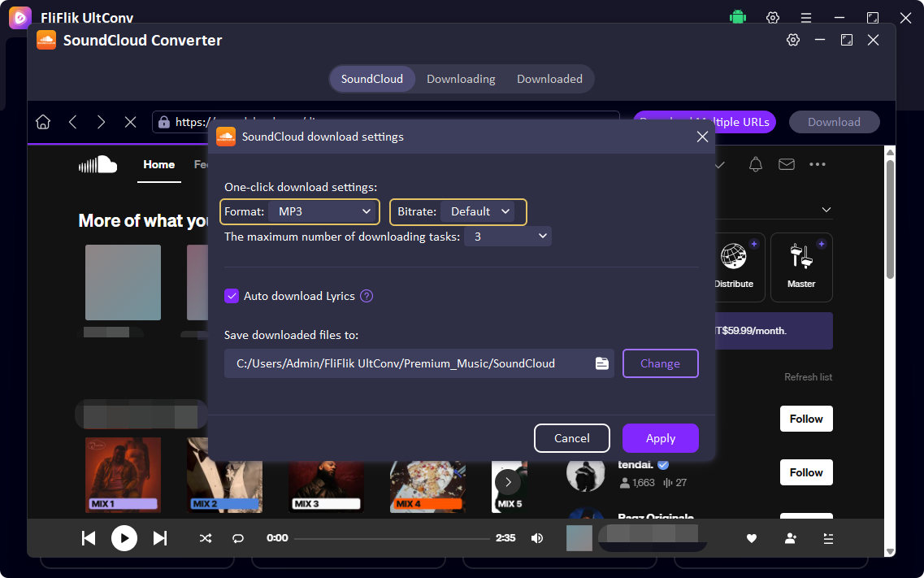Toggle the Auto download Lyrics checkbox

[232, 296]
